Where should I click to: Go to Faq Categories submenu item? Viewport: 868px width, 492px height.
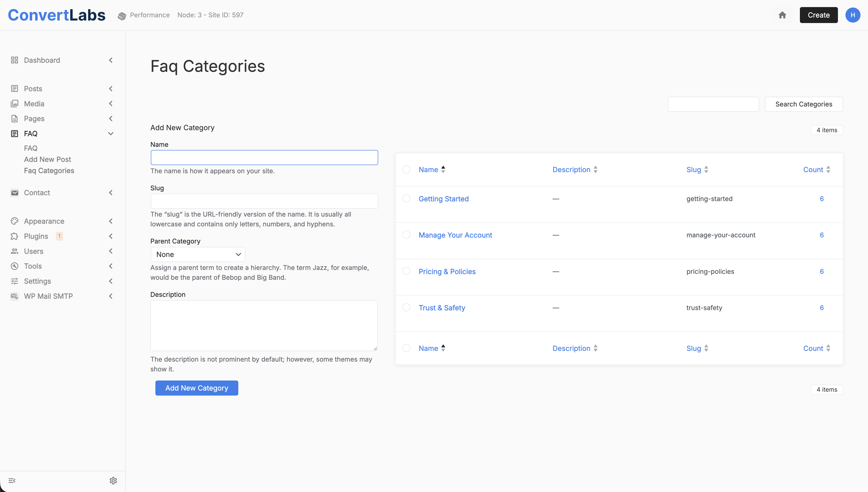(49, 171)
